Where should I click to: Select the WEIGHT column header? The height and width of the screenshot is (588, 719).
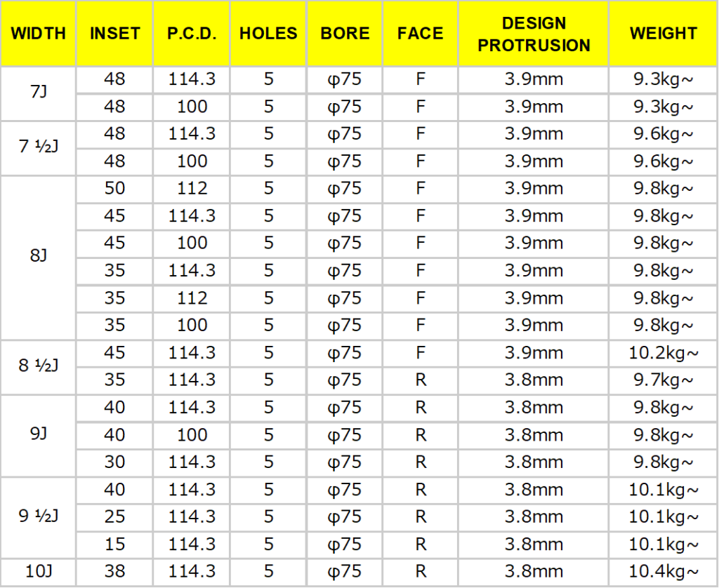click(x=663, y=34)
